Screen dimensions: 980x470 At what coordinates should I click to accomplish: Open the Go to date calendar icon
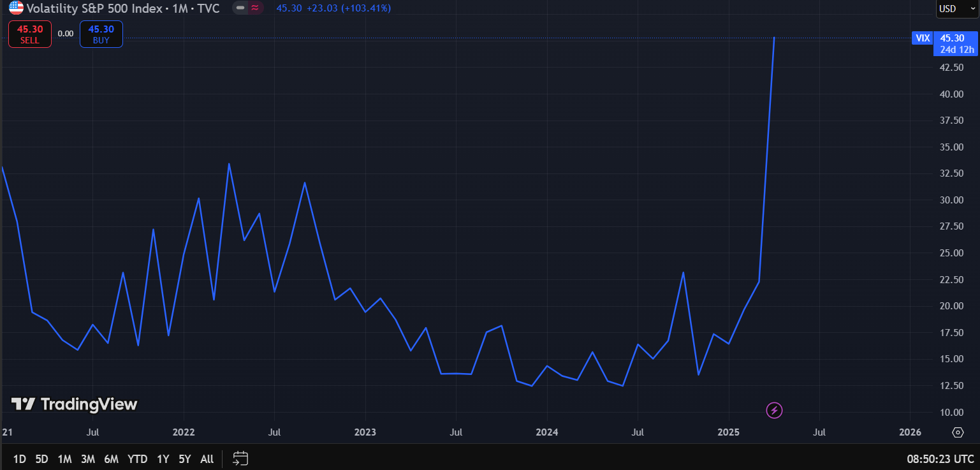click(240, 458)
